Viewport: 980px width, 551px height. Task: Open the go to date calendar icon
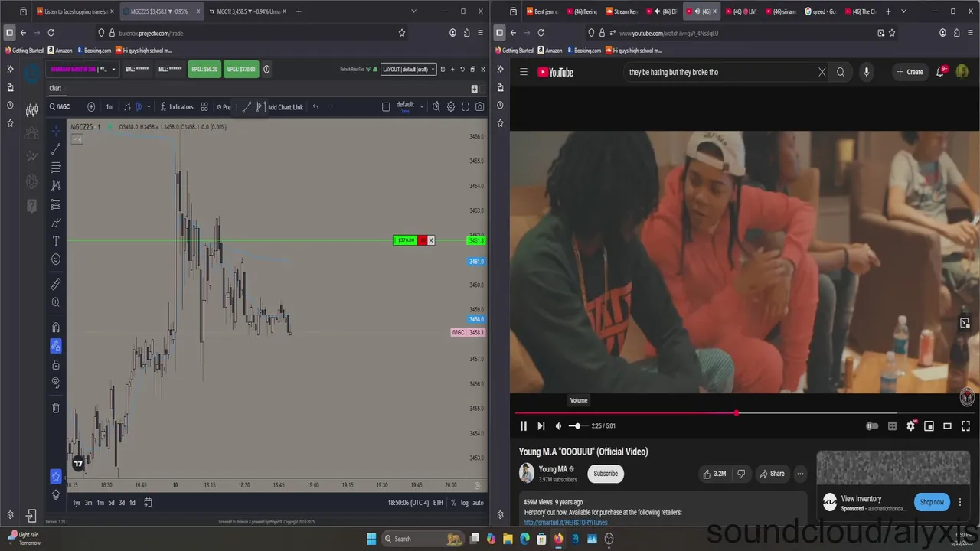coord(148,503)
